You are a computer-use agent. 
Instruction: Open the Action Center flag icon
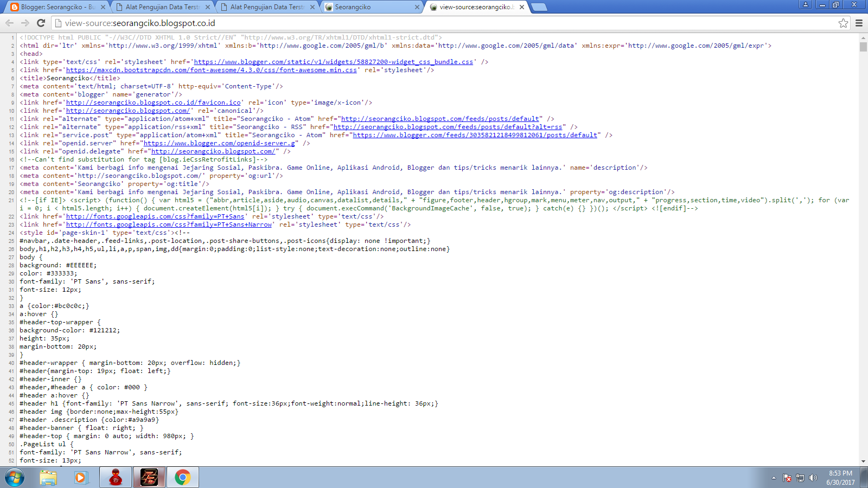787,478
